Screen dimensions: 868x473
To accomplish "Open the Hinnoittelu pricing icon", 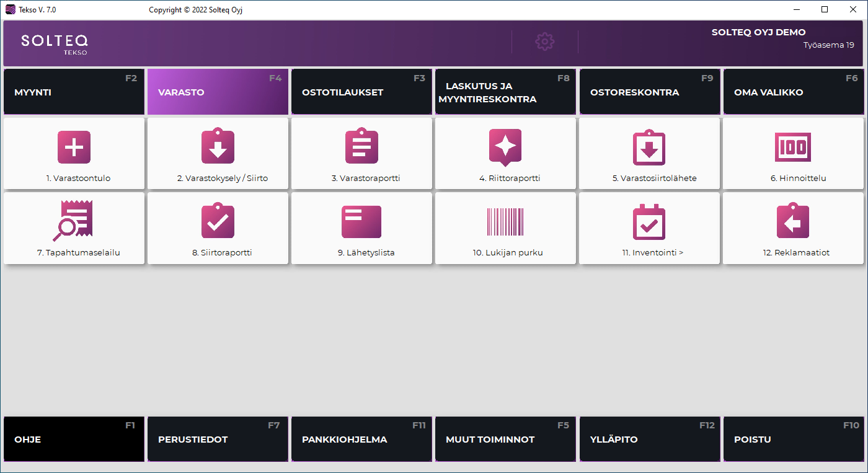I will [793, 148].
